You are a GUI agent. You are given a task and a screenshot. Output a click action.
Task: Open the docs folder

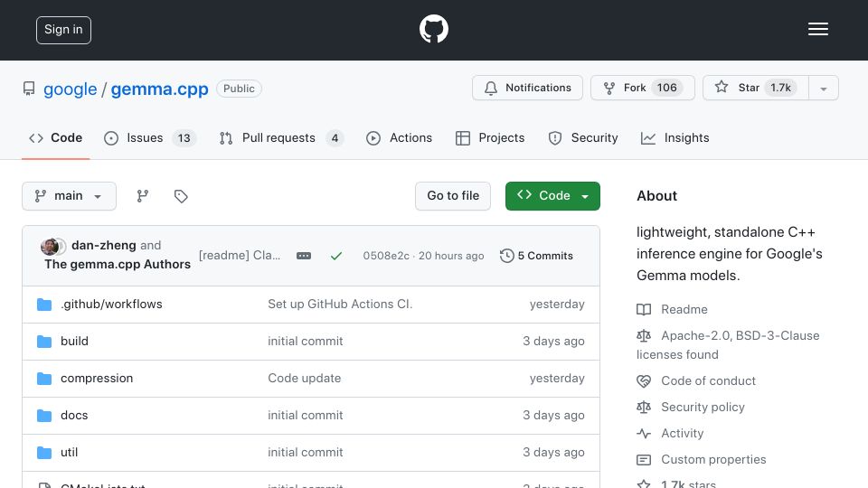[x=74, y=416]
